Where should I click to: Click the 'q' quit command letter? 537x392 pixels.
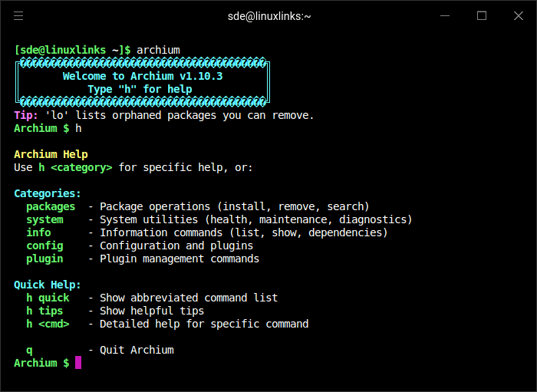(29, 350)
